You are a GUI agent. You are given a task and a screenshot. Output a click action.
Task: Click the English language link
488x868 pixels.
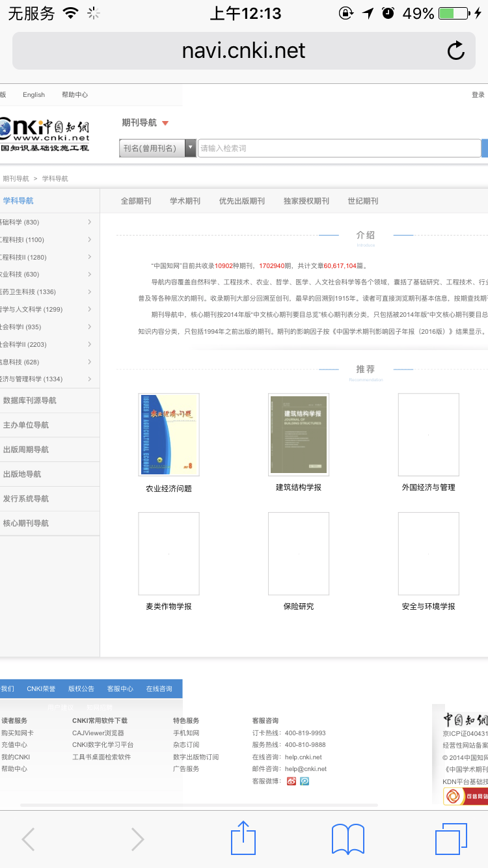34,94
